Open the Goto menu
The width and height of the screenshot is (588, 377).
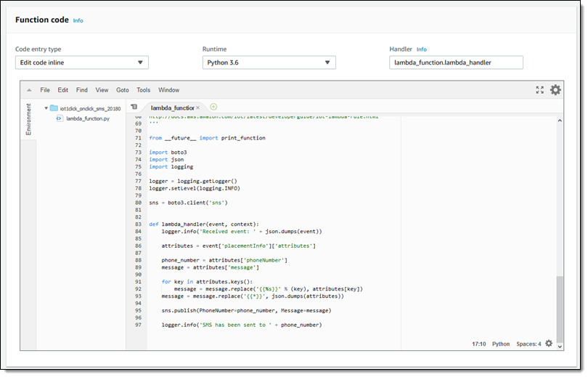pos(122,90)
